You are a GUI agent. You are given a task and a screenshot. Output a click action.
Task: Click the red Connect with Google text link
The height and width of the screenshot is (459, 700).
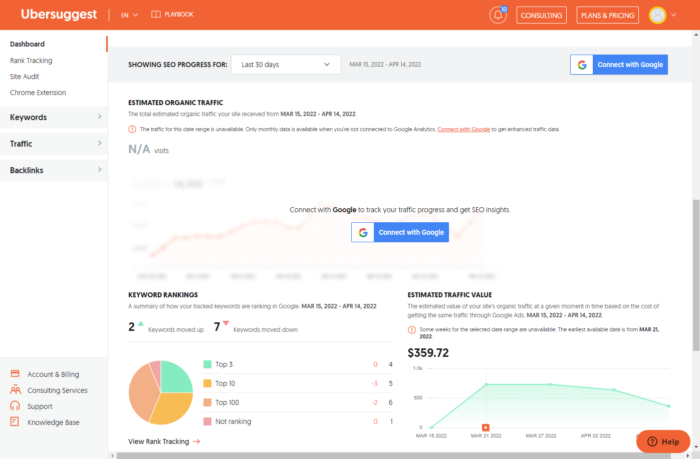463,129
